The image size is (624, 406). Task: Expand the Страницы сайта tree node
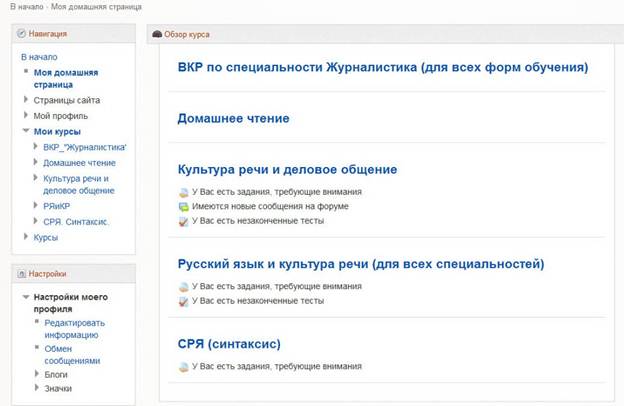[x=26, y=101]
